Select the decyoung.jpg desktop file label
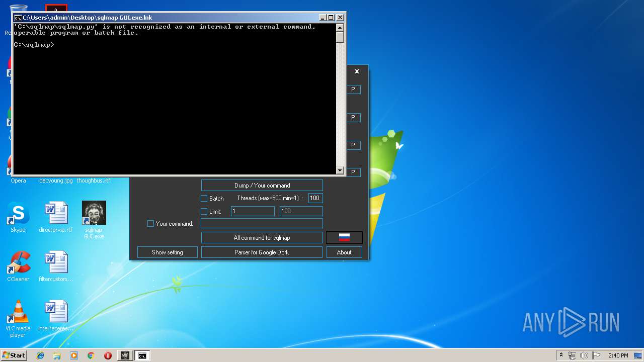644x362 pixels. click(x=56, y=180)
